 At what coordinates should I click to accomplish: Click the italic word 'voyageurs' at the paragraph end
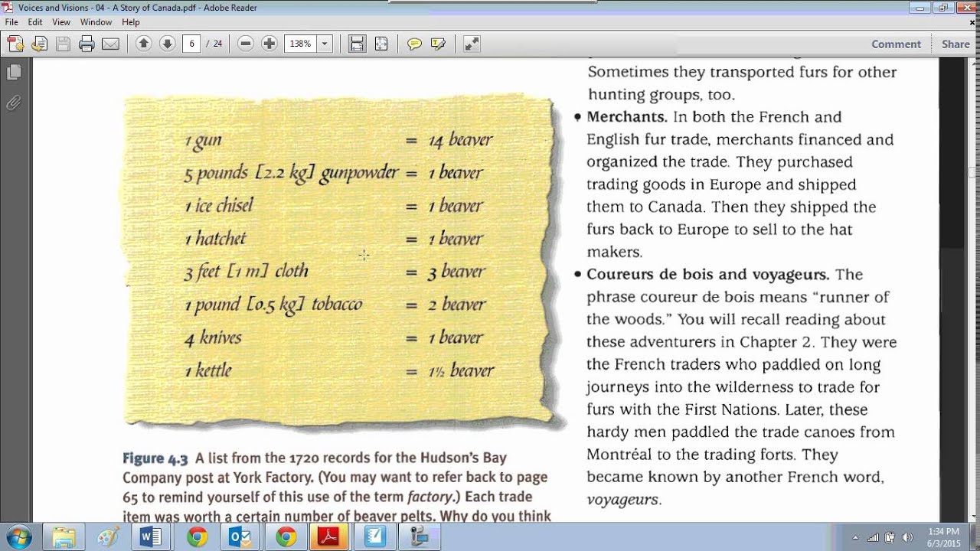[x=622, y=500]
